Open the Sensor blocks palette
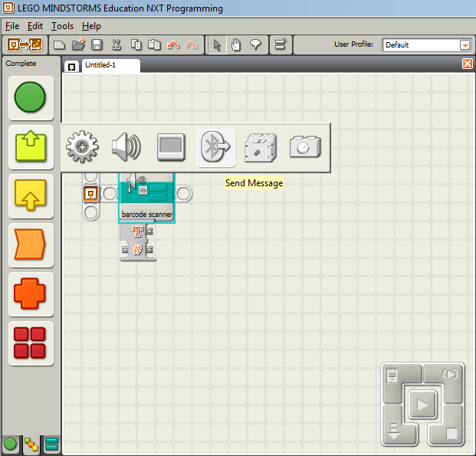 point(31,196)
